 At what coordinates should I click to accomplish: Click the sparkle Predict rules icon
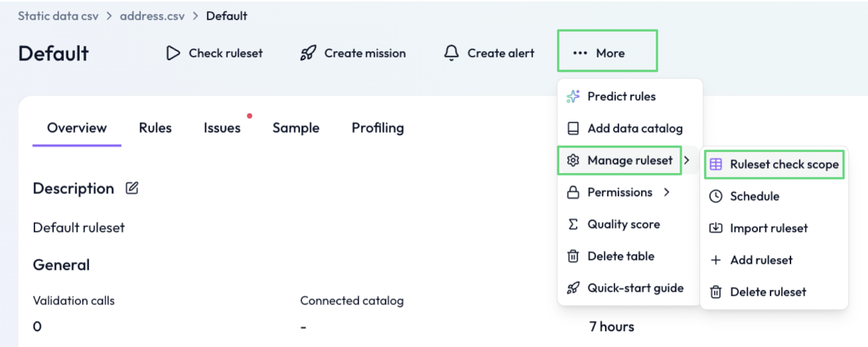tap(573, 96)
